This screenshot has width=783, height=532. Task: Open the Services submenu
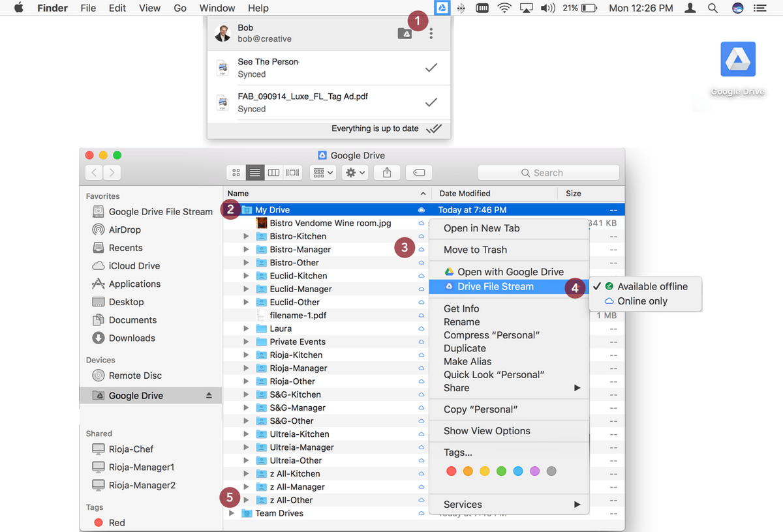pos(509,504)
